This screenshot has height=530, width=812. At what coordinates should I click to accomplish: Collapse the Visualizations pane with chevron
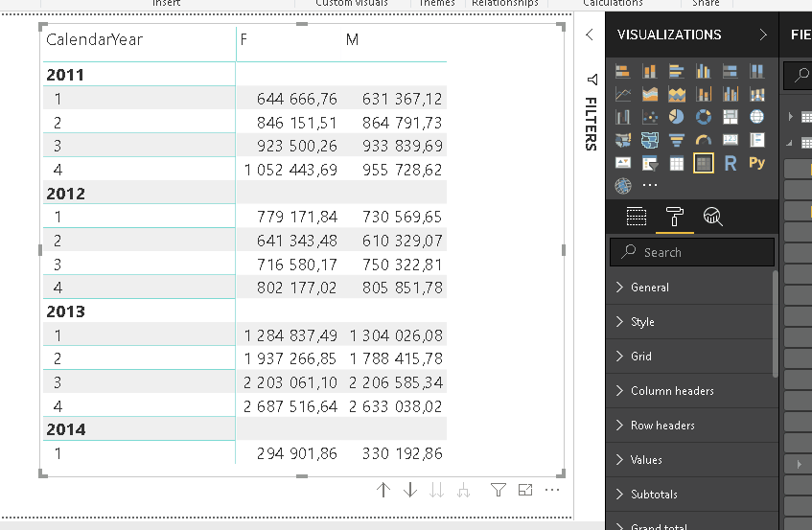(x=763, y=35)
